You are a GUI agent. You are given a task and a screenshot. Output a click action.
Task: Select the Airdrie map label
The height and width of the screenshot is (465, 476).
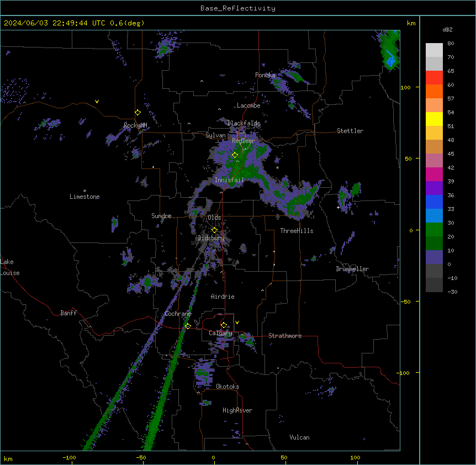tap(223, 297)
